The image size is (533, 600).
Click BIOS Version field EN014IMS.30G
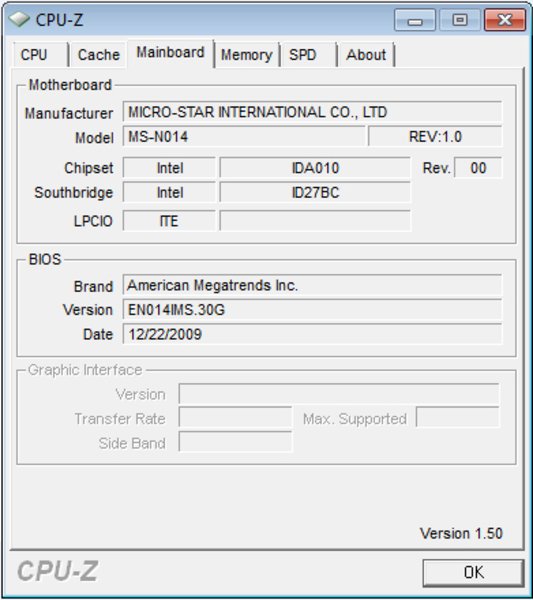click(312, 310)
